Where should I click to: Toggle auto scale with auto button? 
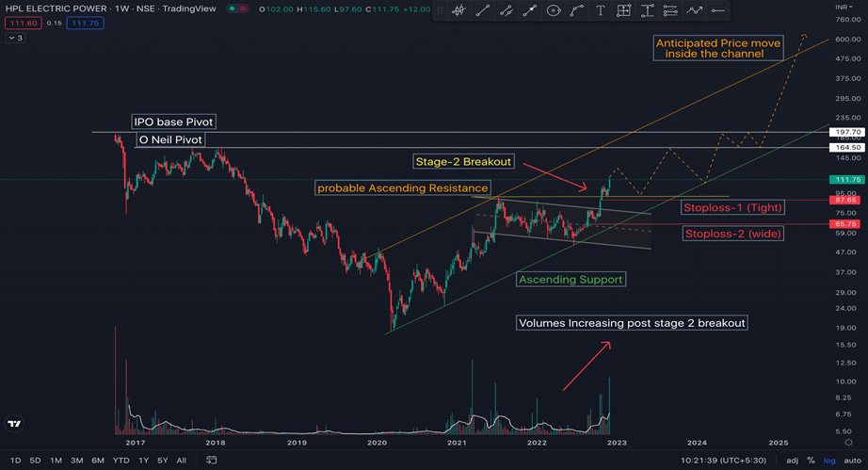(x=853, y=460)
